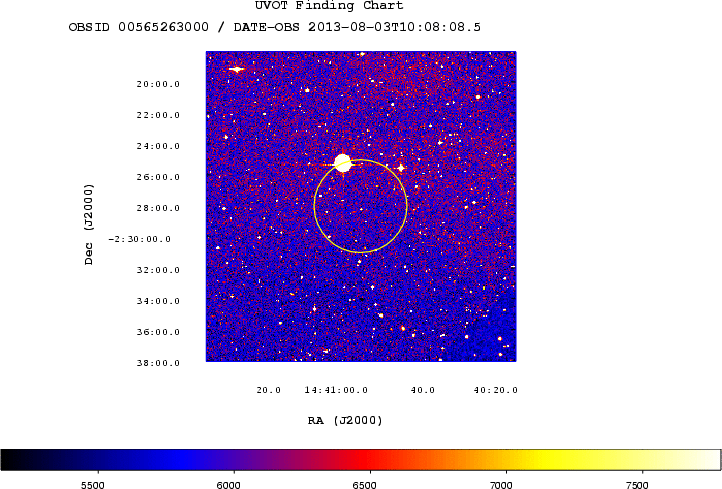Click the 38:00.0 declination tick label
This screenshot has width=722, height=489.
point(158,363)
